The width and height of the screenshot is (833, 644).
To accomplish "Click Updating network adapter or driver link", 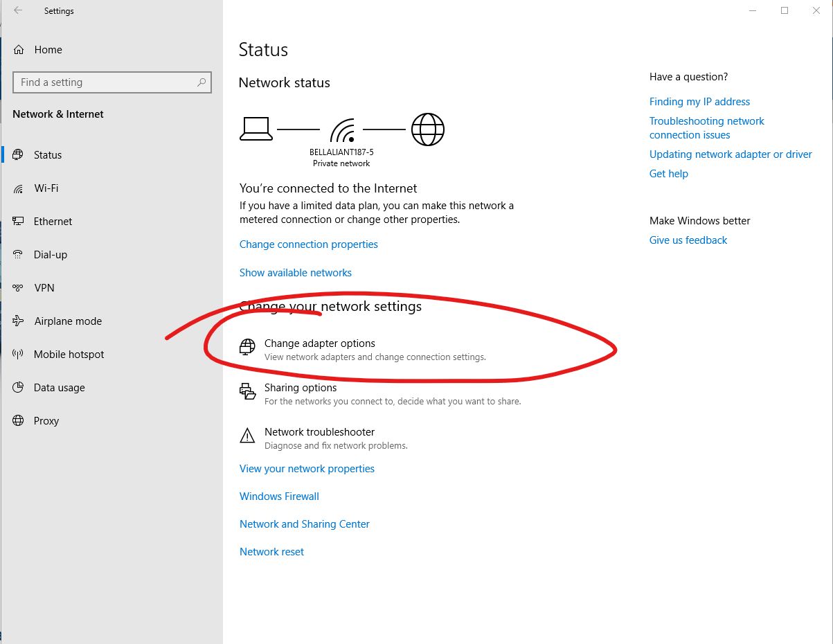I will [731, 154].
